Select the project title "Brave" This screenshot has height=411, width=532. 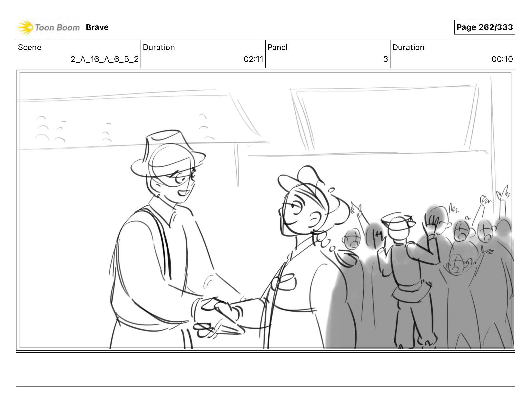tap(97, 27)
